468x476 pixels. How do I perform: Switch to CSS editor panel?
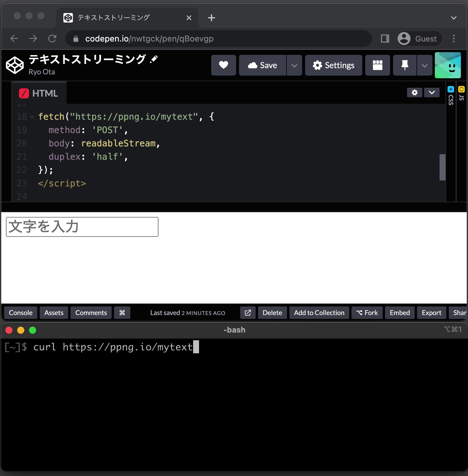coord(451,96)
